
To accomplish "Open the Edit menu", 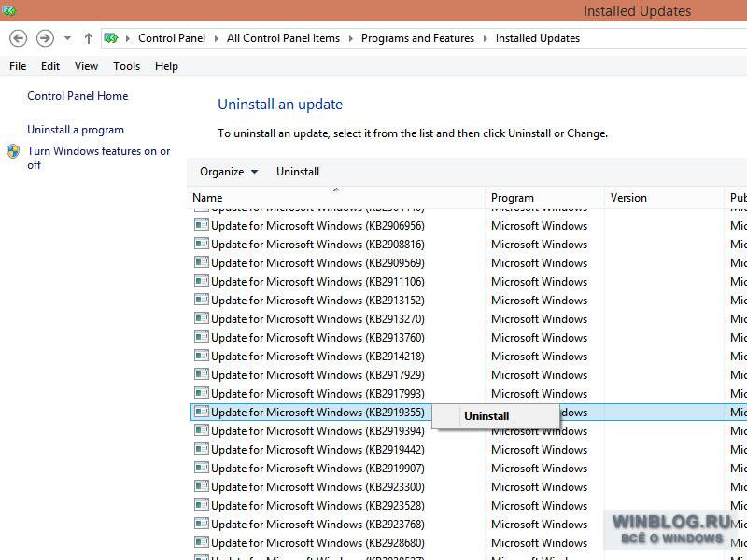I will (x=50, y=66).
